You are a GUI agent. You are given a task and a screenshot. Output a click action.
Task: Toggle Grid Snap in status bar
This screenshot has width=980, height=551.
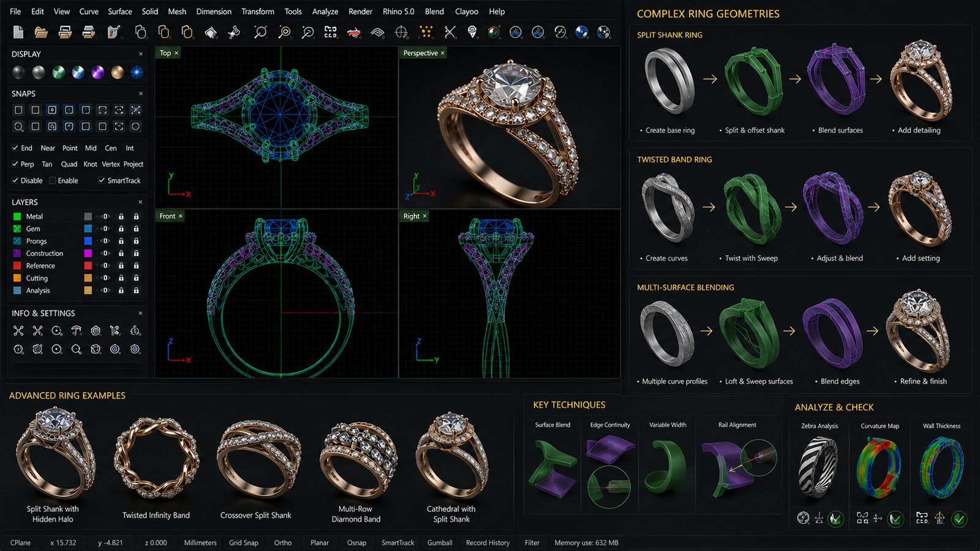tap(244, 542)
